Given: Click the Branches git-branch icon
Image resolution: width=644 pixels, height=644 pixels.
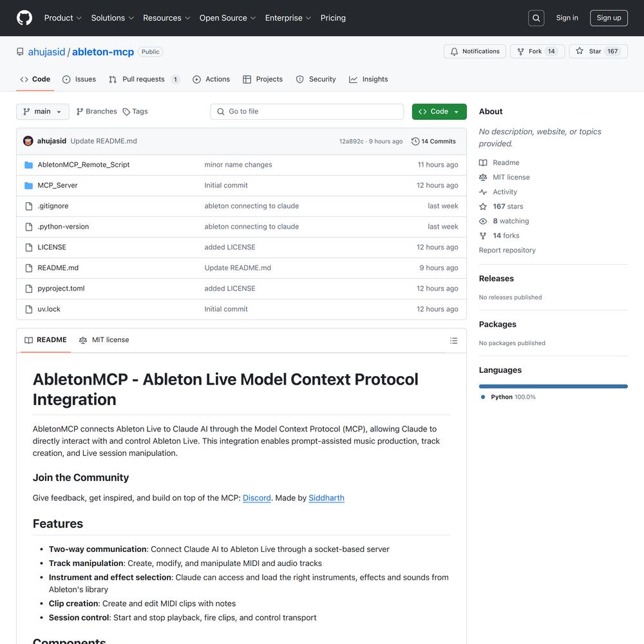Looking at the screenshot, I should pos(80,111).
